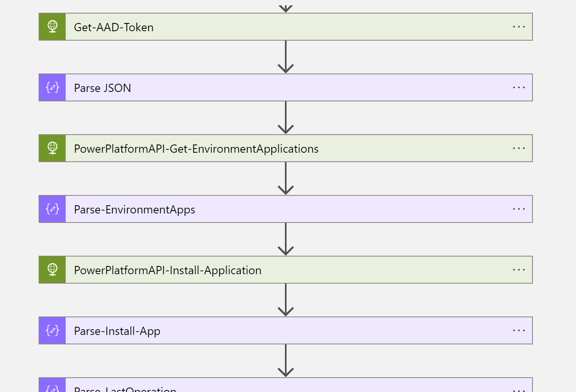Image resolution: width=576 pixels, height=392 pixels.
Task: Click the parse icon on Parse-Install-App
Action: point(52,330)
